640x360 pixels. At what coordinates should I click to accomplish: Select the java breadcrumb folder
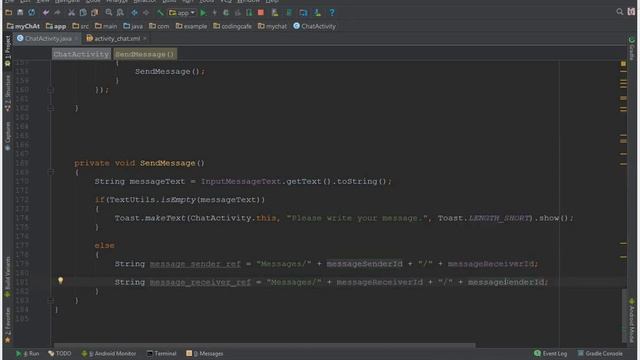[x=133, y=26]
